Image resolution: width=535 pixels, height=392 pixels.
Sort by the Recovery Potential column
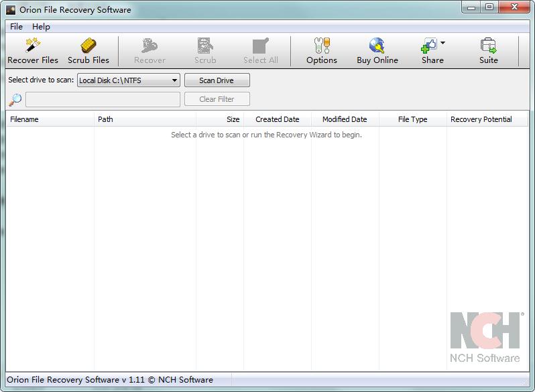(x=487, y=119)
